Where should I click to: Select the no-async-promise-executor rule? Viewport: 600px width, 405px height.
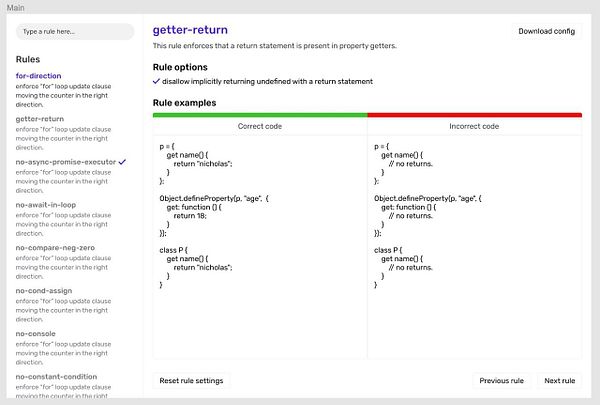65,162
